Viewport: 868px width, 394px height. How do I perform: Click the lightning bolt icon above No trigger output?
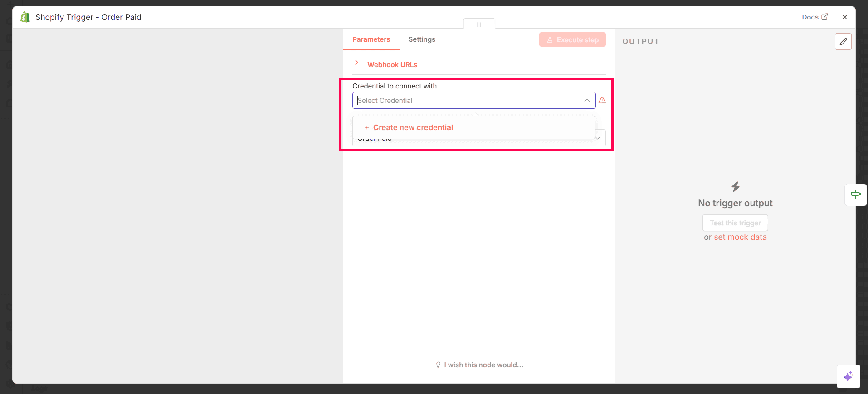[x=735, y=186]
